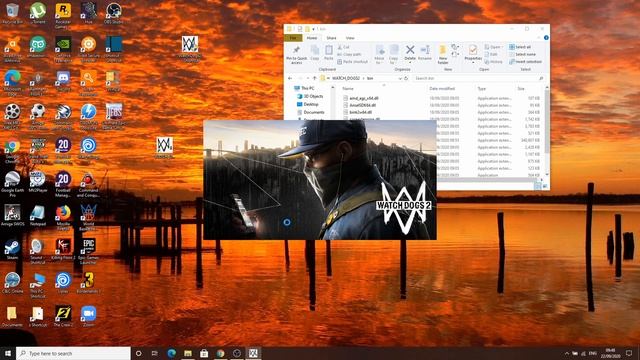640x360 pixels.
Task: Select Microsoft Edge desktop shortcut
Action: pos(12,83)
